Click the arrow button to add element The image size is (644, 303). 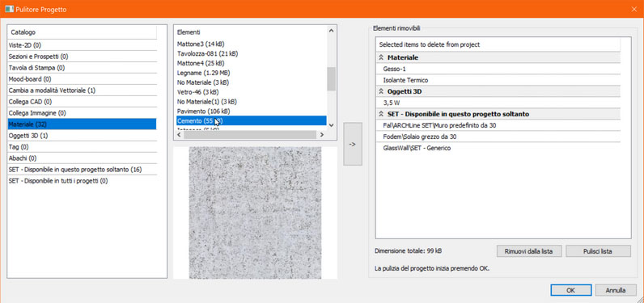tap(353, 144)
